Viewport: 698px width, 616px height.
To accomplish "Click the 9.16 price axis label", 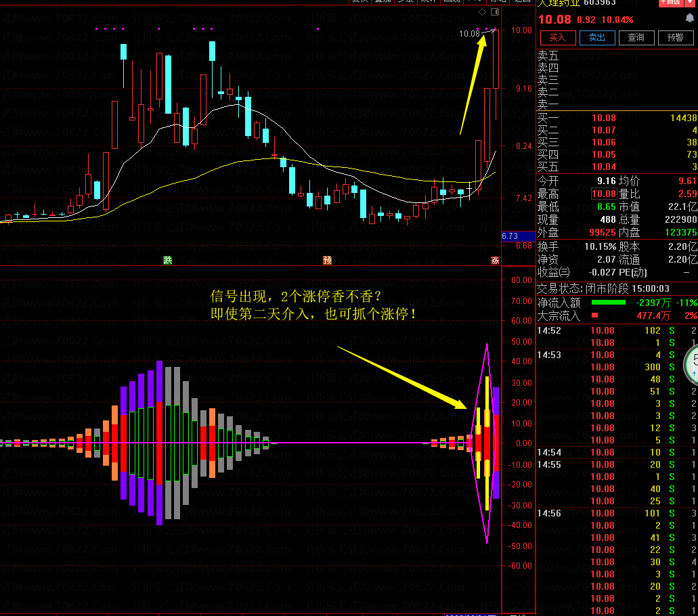I will 524,89.
